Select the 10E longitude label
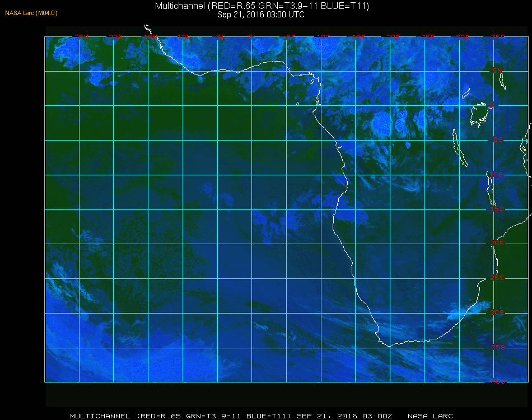This screenshot has height=420, width=532. point(323,37)
